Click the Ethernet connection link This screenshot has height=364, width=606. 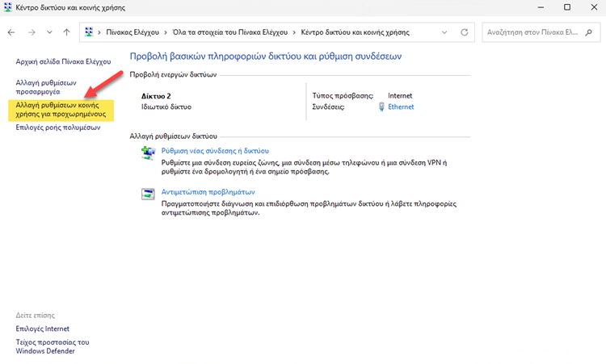click(x=401, y=107)
